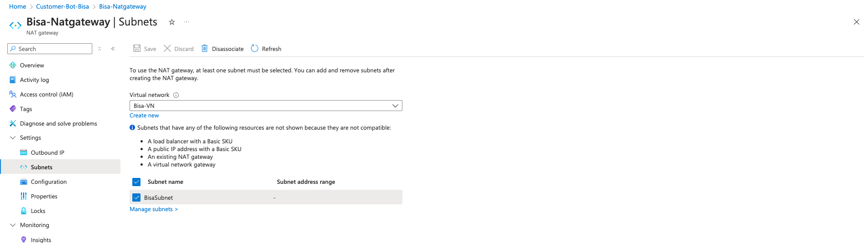Click the Create new virtual network link
Screen dimensions: 868x243
tap(144, 116)
